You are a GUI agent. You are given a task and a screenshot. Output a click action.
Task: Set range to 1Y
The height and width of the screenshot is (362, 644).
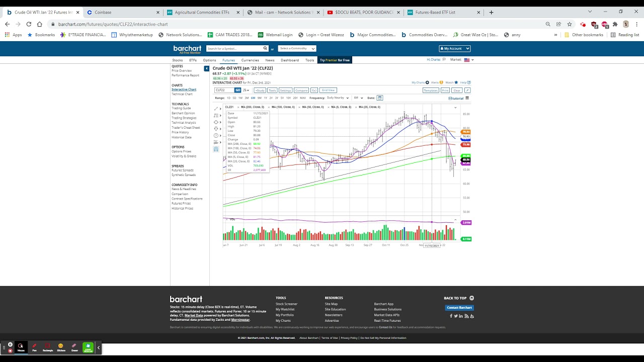265,98
